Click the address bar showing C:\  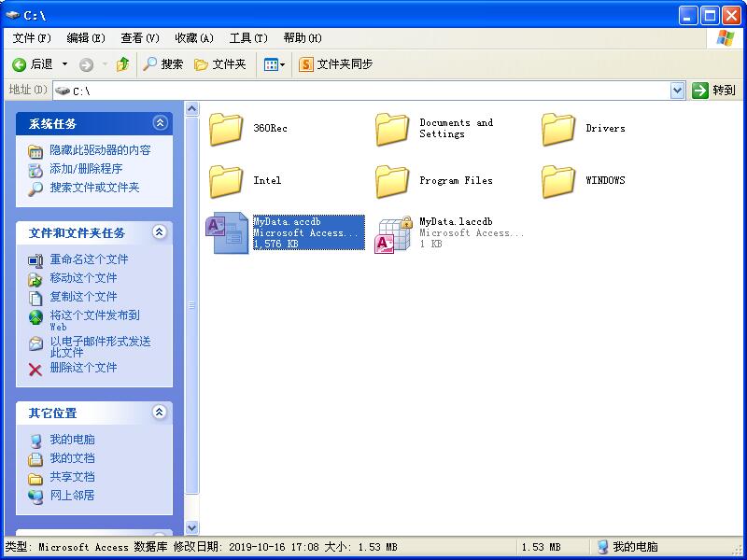[361, 91]
